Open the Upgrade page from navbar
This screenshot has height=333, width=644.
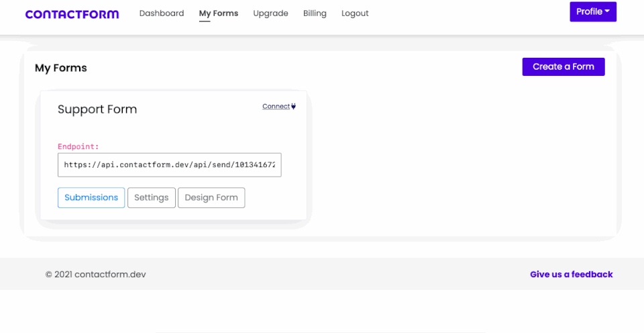pos(270,13)
